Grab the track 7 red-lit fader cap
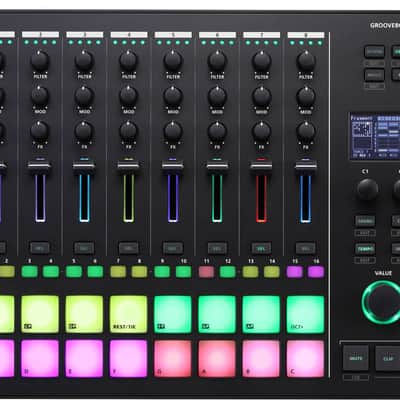Image resolution: width=400 pixels, height=400 pixels. (261, 166)
